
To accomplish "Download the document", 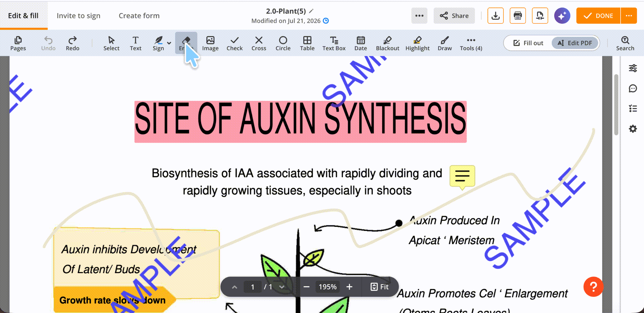I will pos(496,16).
